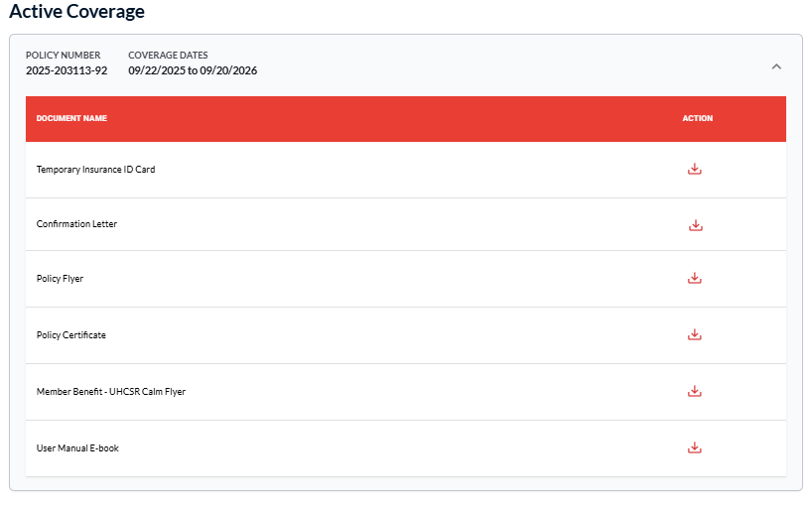Click the User Manual E-book name

77,448
